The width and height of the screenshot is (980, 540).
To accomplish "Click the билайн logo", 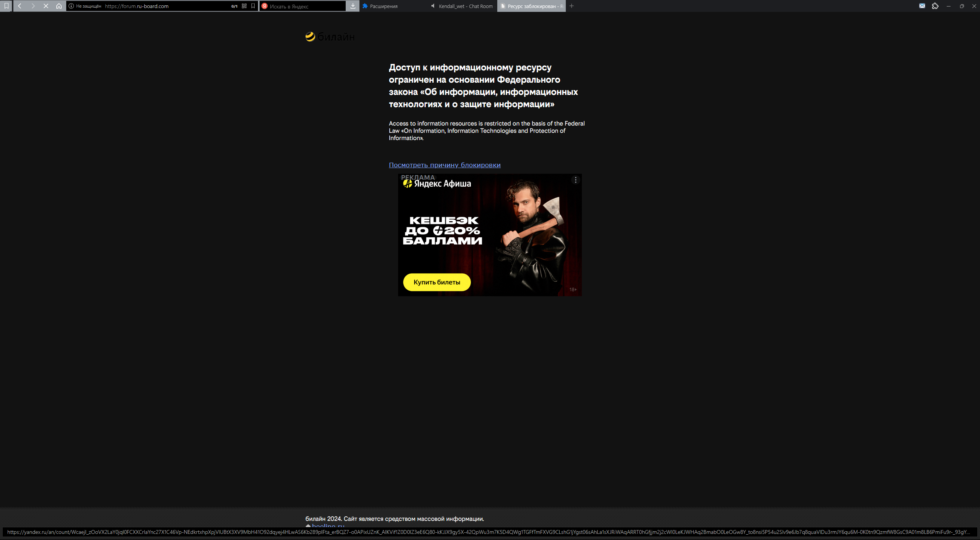I will tap(330, 37).
